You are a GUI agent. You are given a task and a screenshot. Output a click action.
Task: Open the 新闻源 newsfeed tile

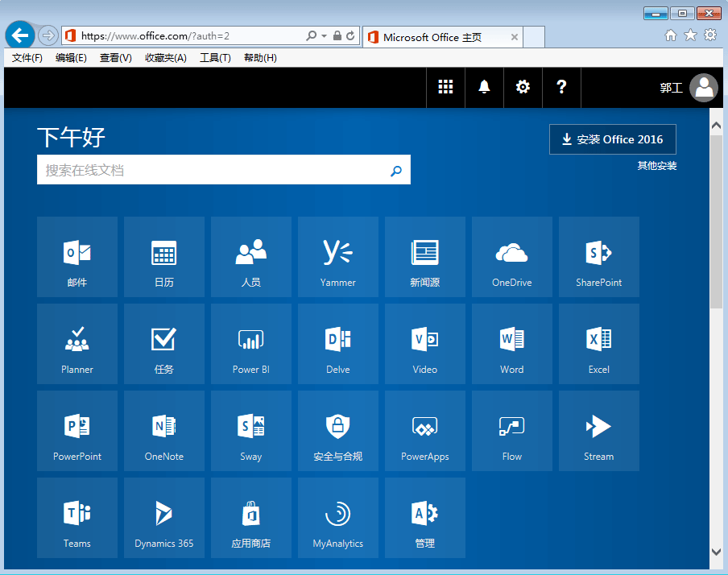click(425, 257)
